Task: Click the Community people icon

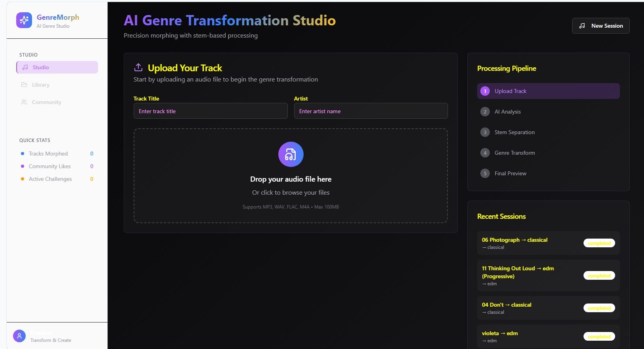Action: (x=24, y=102)
